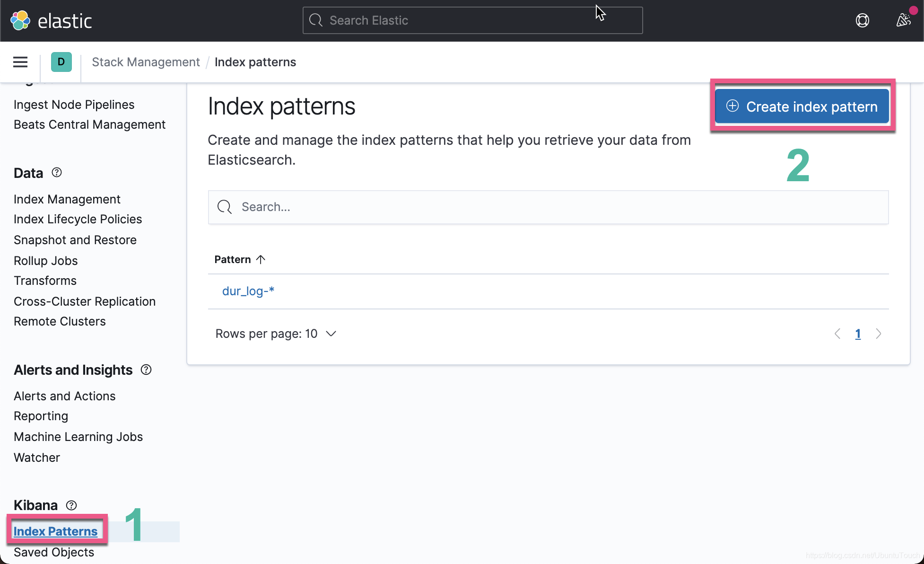Select Index Patterns in the Kibana sidebar
This screenshot has width=924, height=564.
(x=55, y=531)
